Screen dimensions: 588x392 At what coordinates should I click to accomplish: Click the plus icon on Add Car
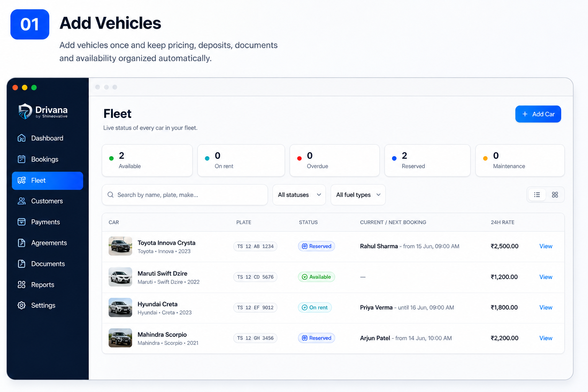[x=525, y=114]
